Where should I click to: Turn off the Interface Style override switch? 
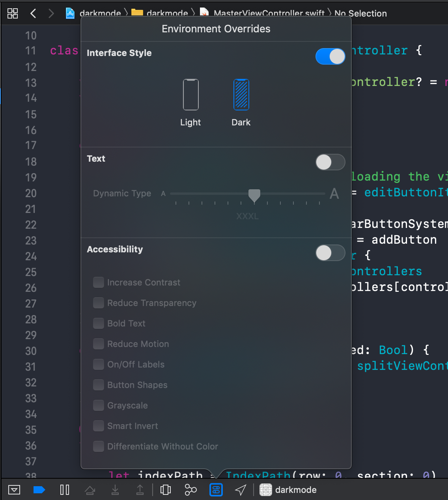(330, 56)
